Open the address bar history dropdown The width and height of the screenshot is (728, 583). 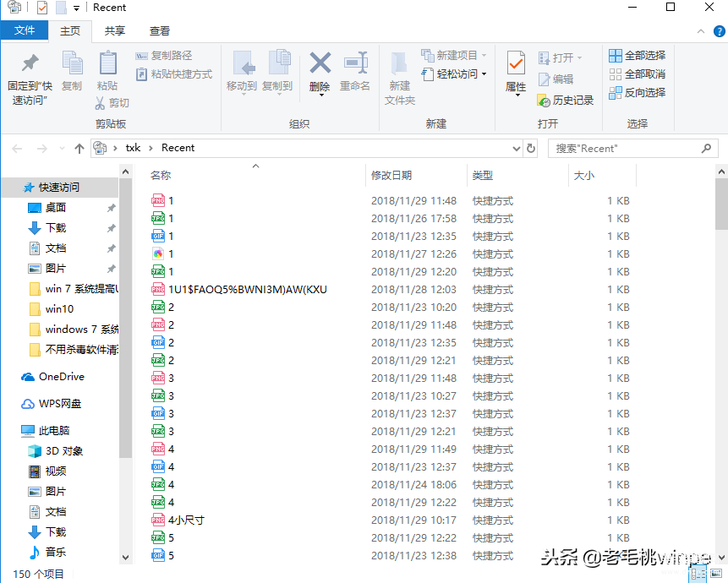[517, 149]
